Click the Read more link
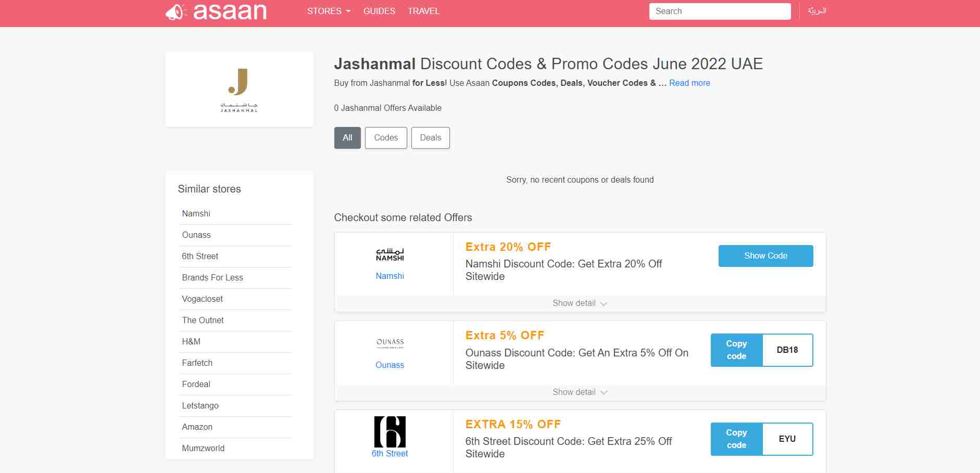This screenshot has width=980, height=473. click(x=689, y=83)
